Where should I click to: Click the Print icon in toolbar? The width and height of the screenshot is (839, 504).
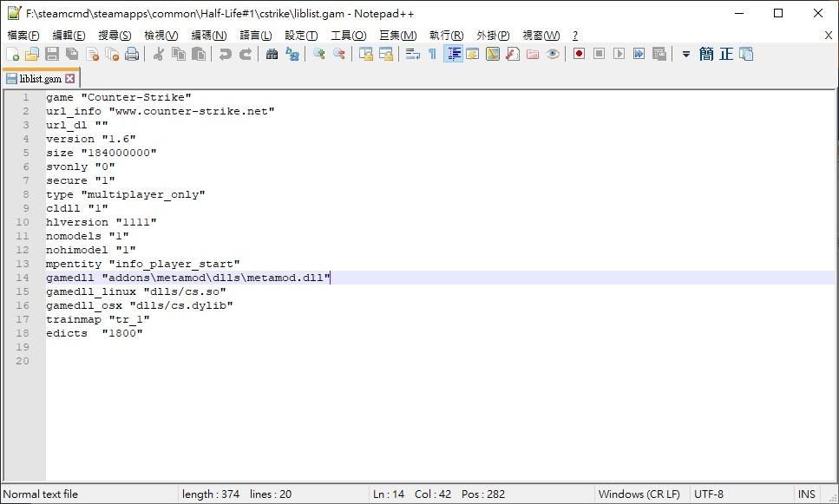[x=132, y=54]
